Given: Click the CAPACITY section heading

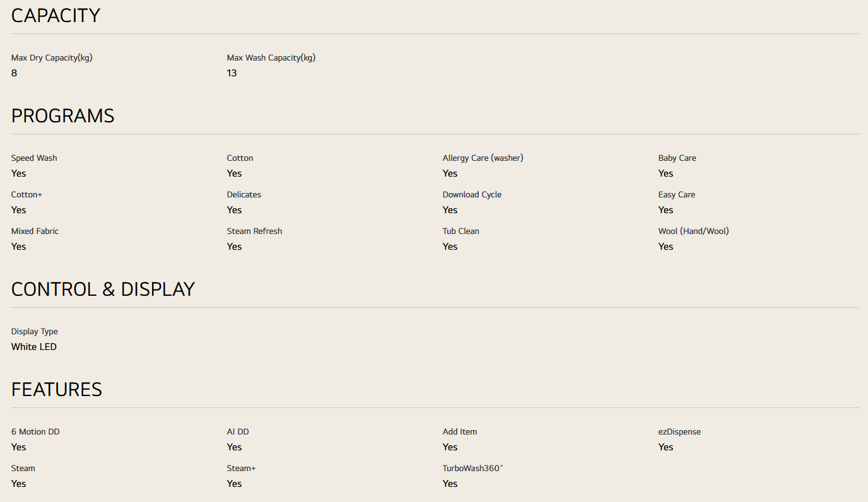Looking at the screenshot, I should click(x=56, y=16).
